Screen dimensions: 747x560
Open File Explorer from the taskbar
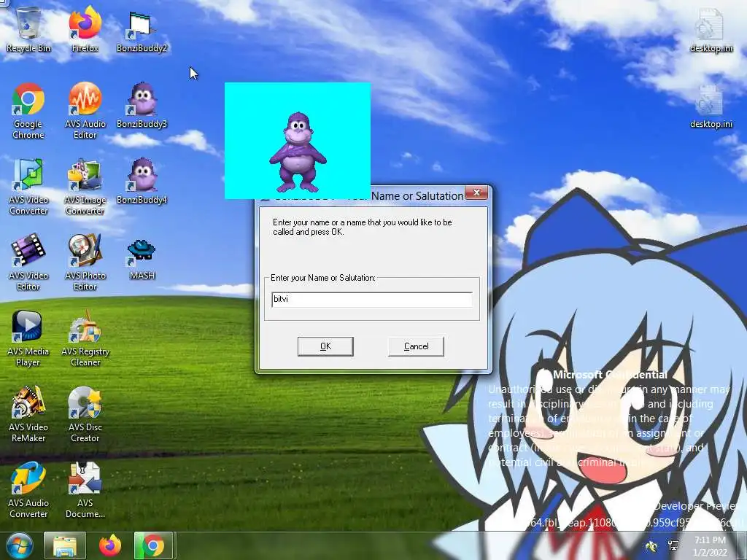65,545
